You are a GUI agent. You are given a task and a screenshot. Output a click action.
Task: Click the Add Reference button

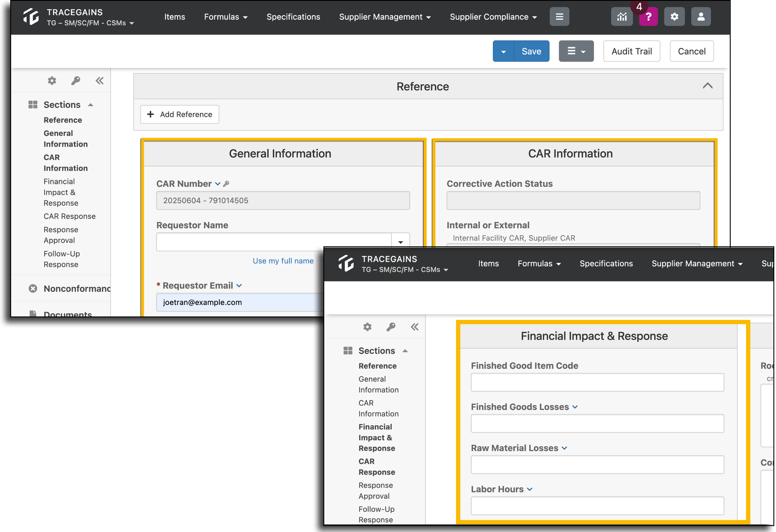180,114
